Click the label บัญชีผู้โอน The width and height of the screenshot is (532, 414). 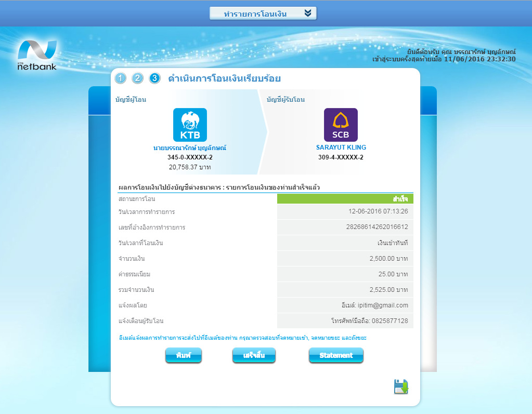[131, 100]
